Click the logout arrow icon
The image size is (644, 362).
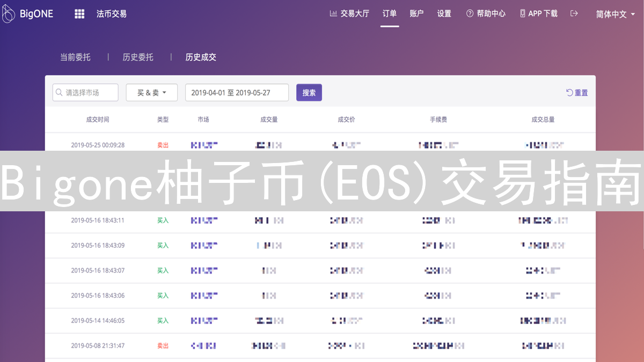coord(574,13)
